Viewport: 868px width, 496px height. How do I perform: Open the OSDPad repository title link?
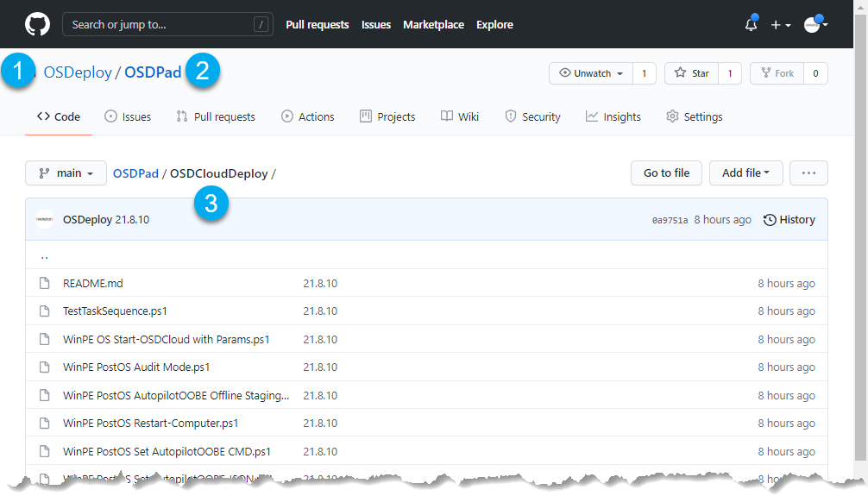pyautogui.click(x=153, y=72)
